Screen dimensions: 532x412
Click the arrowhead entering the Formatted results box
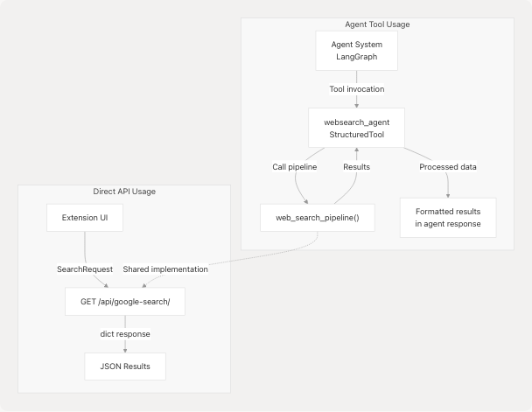(x=447, y=194)
